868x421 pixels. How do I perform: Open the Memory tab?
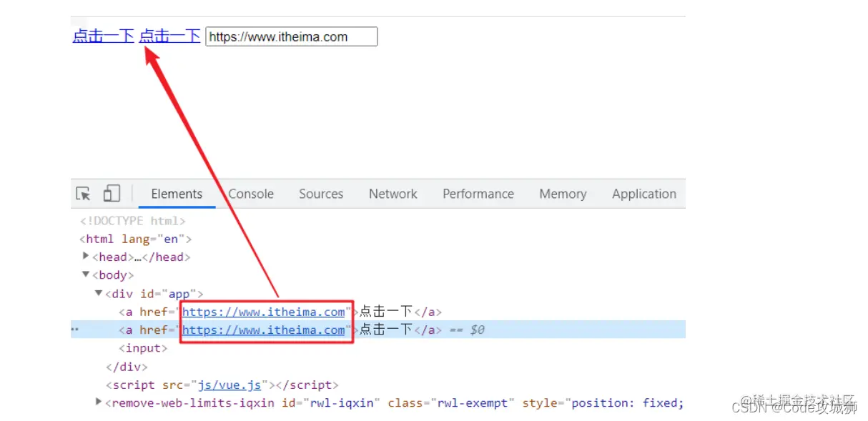click(563, 194)
